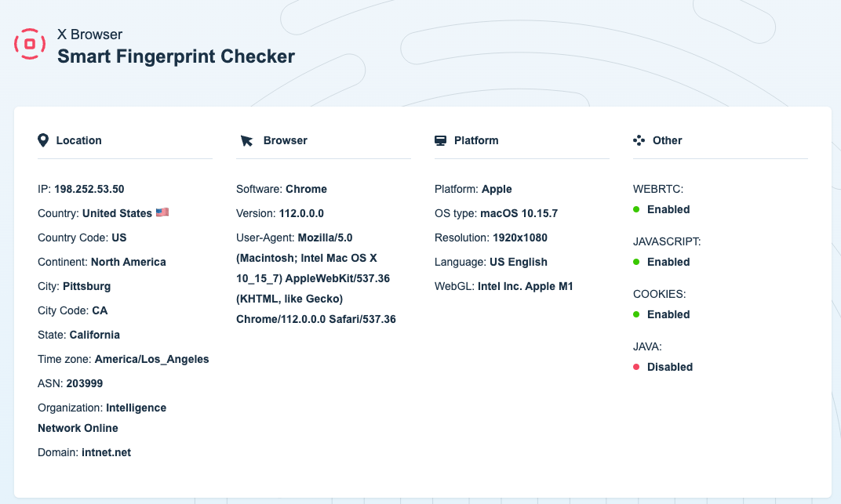Click the Location pin icon
Screen dimensions: 841x504
(x=43, y=140)
